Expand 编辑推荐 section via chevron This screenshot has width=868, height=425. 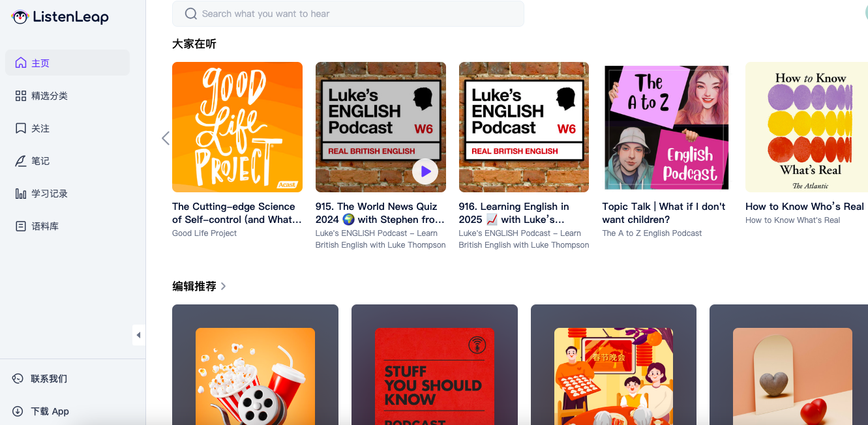click(x=224, y=286)
